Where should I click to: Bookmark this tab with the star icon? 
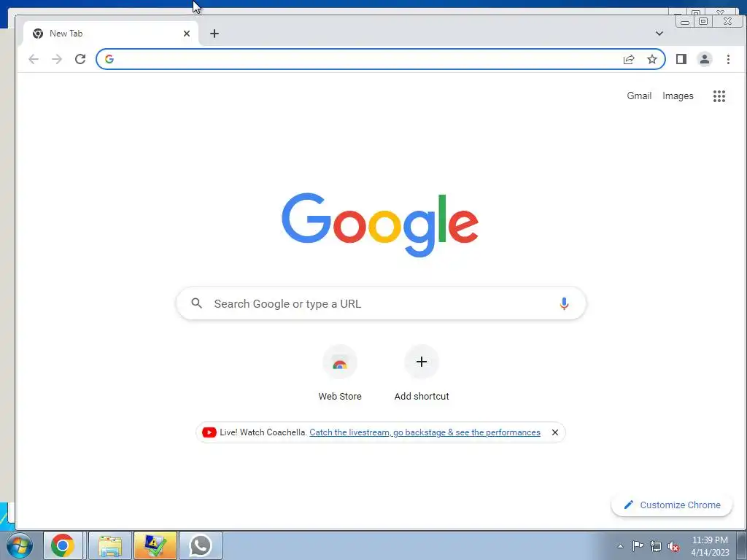pyautogui.click(x=651, y=59)
